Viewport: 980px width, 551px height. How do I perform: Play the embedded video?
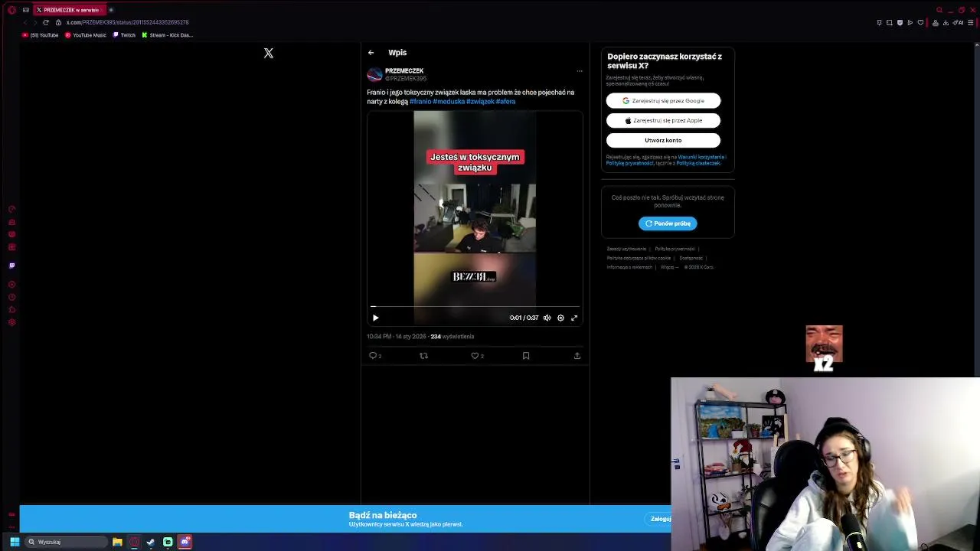click(x=375, y=318)
